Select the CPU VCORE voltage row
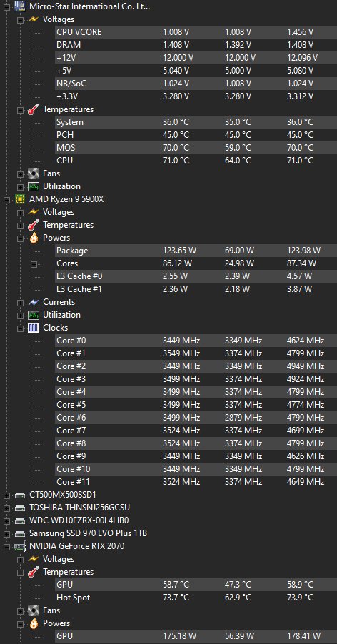This screenshot has height=644, width=337. [x=196, y=32]
